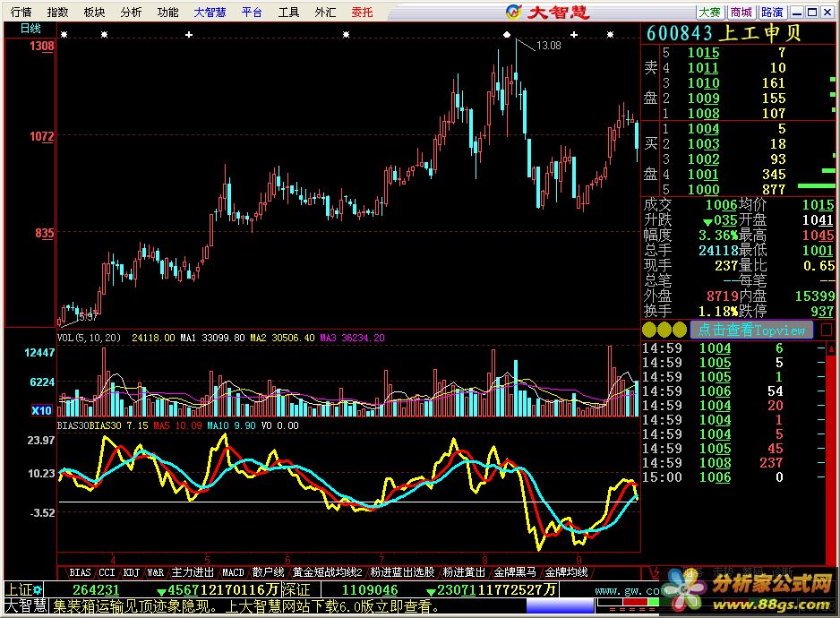Switch to the 黄金短战均线2 tab
Image resolution: width=840 pixels, height=618 pixels.
click(328, 572)
